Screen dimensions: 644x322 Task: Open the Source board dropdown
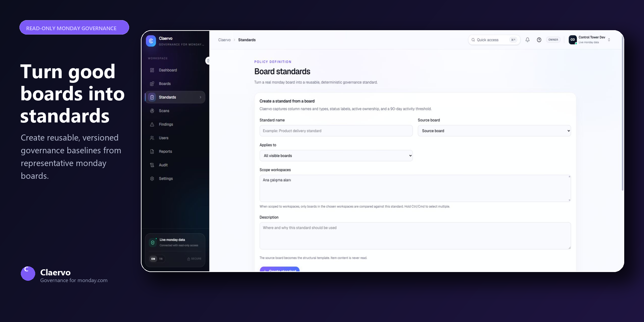click(x=494, y=131)
